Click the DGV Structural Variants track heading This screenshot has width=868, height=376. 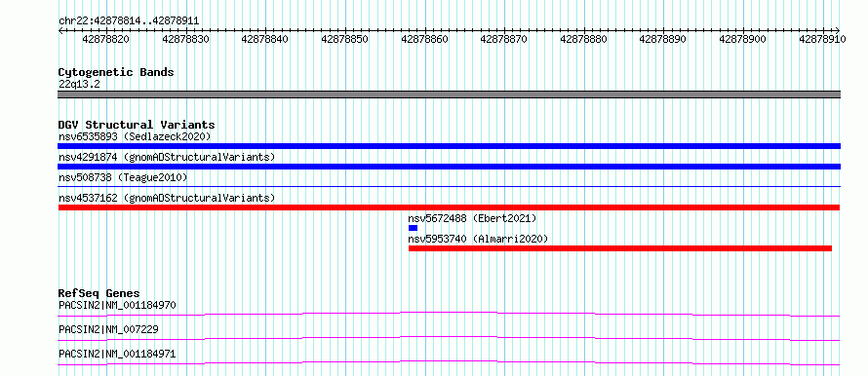137,125
